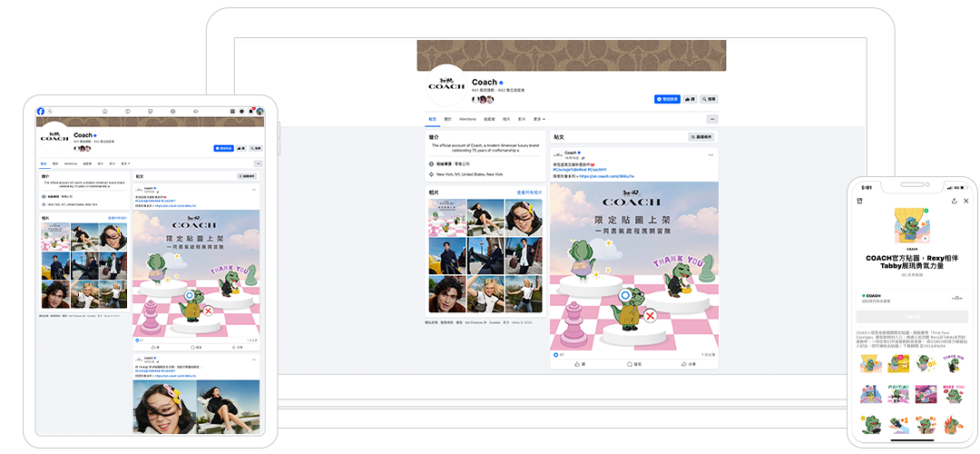
Task: Click the see-all-photos link on laptop
Action: coord(529,192)
